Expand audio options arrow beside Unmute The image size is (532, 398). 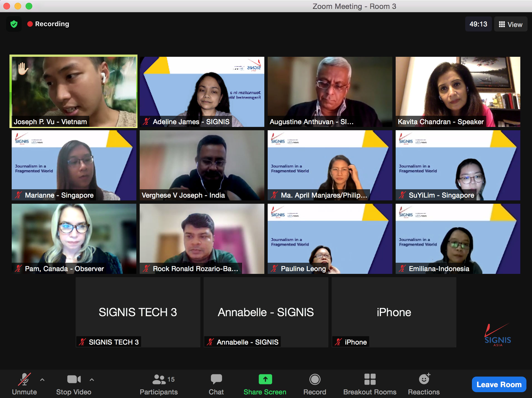click(x=42, y=380)
